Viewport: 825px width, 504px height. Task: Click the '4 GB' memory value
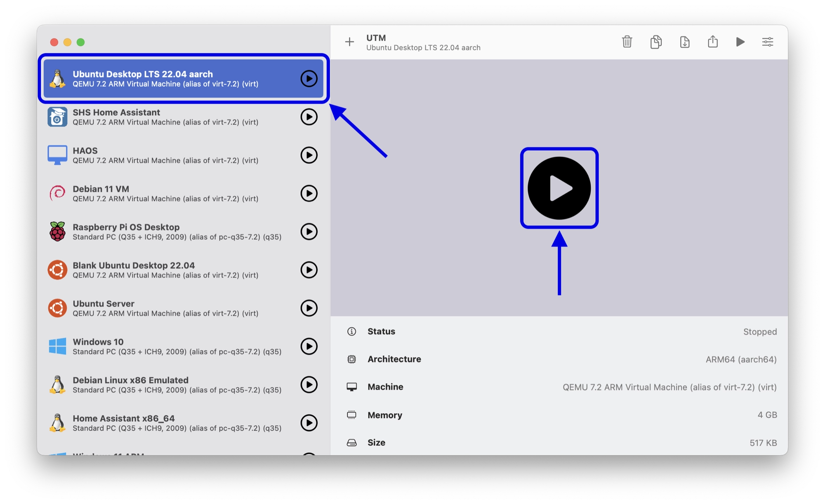767,415
